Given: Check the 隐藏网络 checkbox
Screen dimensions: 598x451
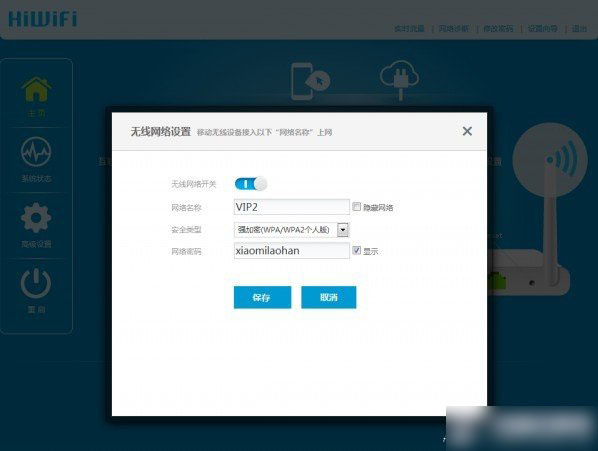Looking at the screenshot, I should [x=356, y=207].
